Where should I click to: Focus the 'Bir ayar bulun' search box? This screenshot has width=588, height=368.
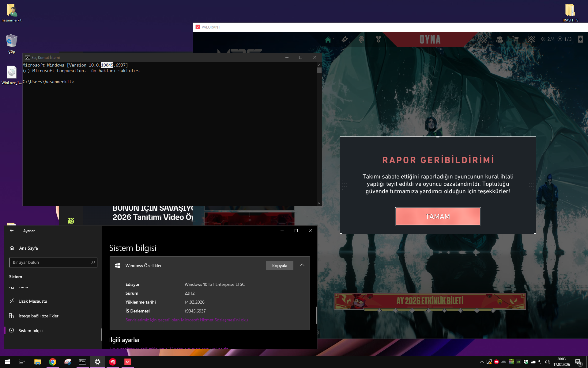coord(53,263)
